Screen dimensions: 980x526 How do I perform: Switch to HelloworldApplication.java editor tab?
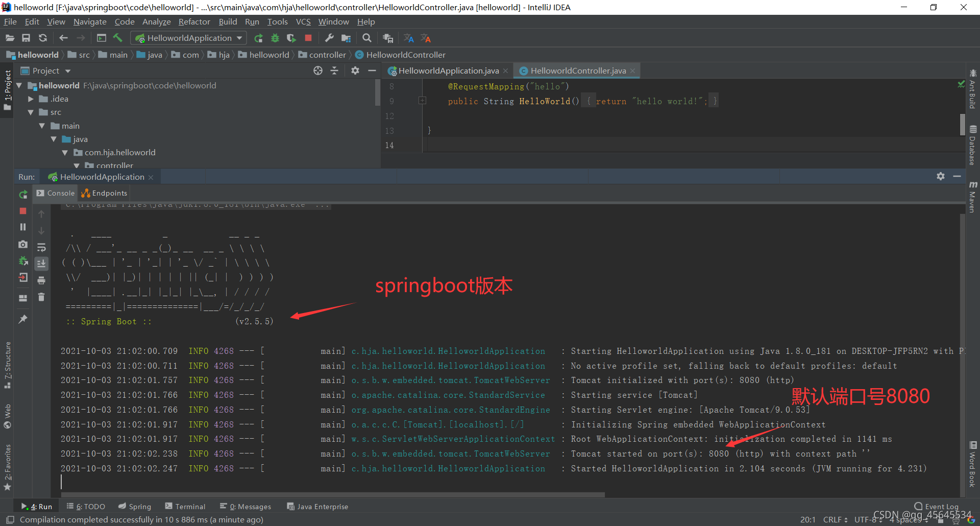(448, 71)
